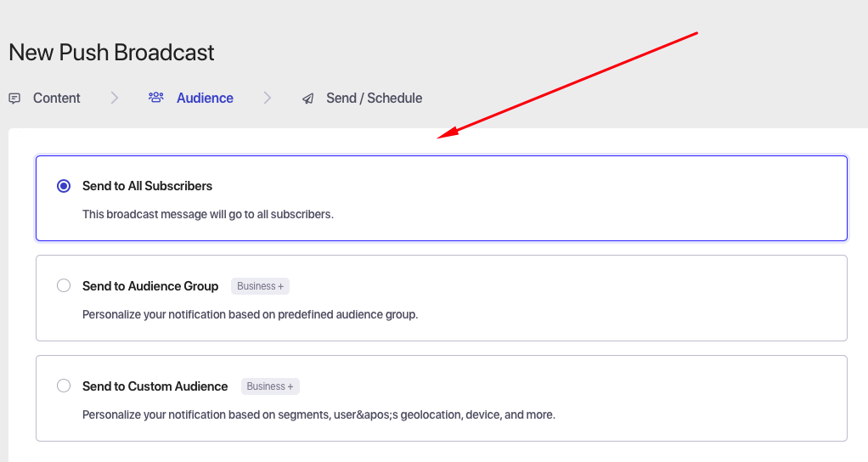Viewport: 868px width, 462px height.
Task: Click the New Push Broadcast page heading
Action: (111, 53)
